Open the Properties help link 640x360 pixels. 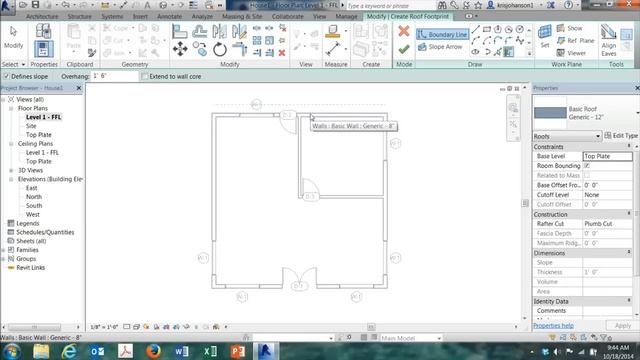pyautogui.click(x=553, y=326)
